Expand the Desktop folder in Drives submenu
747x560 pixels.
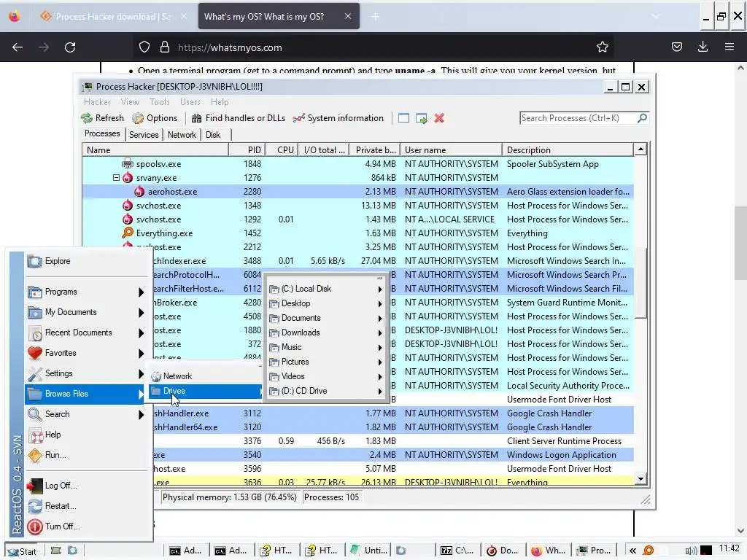tap(325, 303)
